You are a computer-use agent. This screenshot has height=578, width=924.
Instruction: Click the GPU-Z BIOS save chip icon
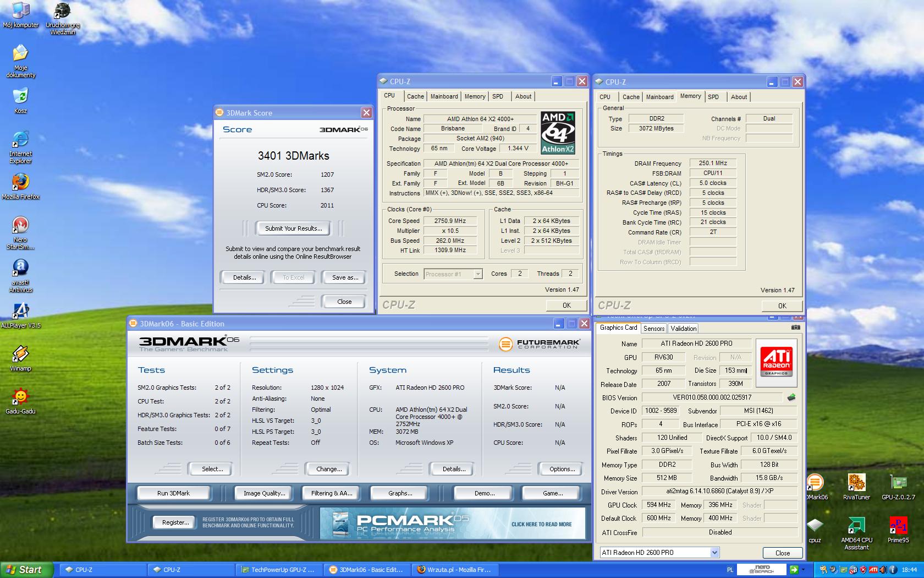(x=791, y=397)
